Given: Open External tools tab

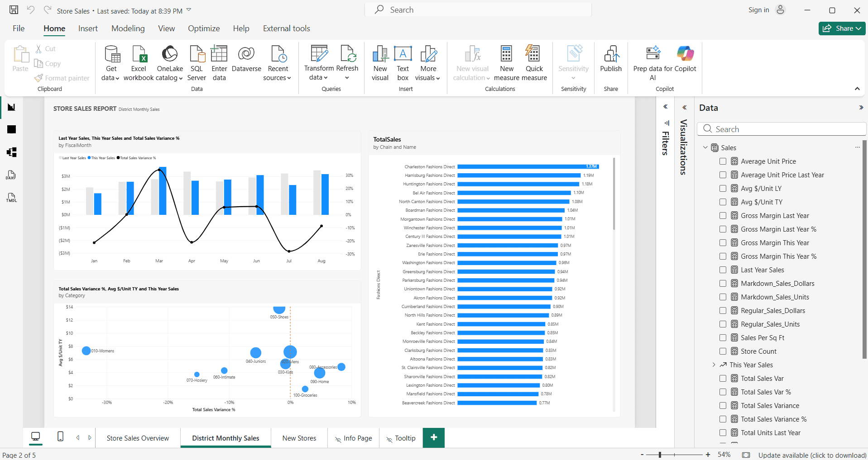Looking at the screenshot, I should [287, 28].
